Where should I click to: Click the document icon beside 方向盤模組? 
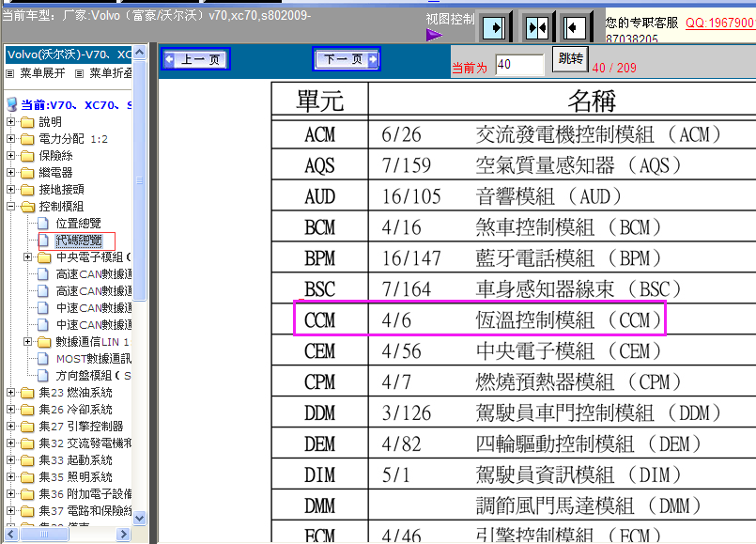coord(41,374)
